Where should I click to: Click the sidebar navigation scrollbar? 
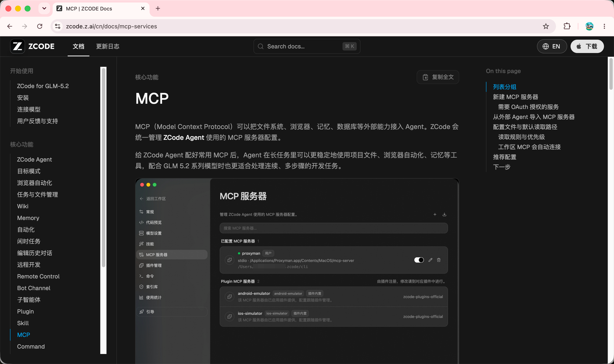tap(104, 168)
